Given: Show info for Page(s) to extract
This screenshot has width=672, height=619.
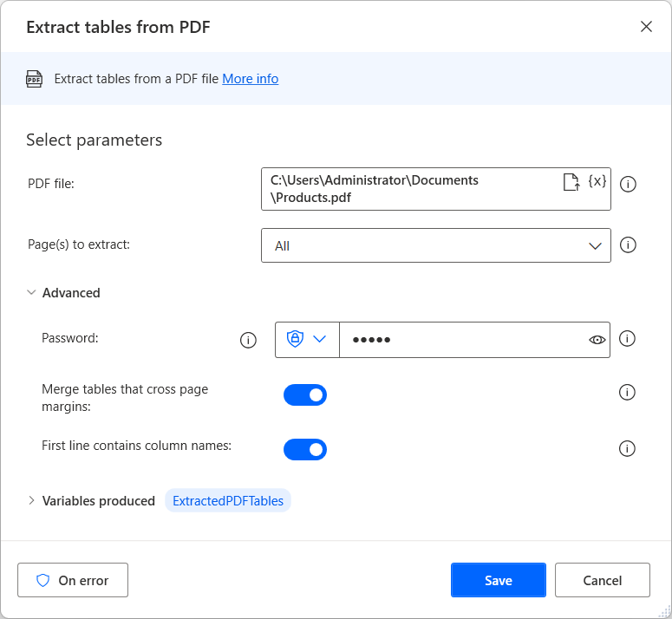Looking at the screenshot, I should pos(628,245).
